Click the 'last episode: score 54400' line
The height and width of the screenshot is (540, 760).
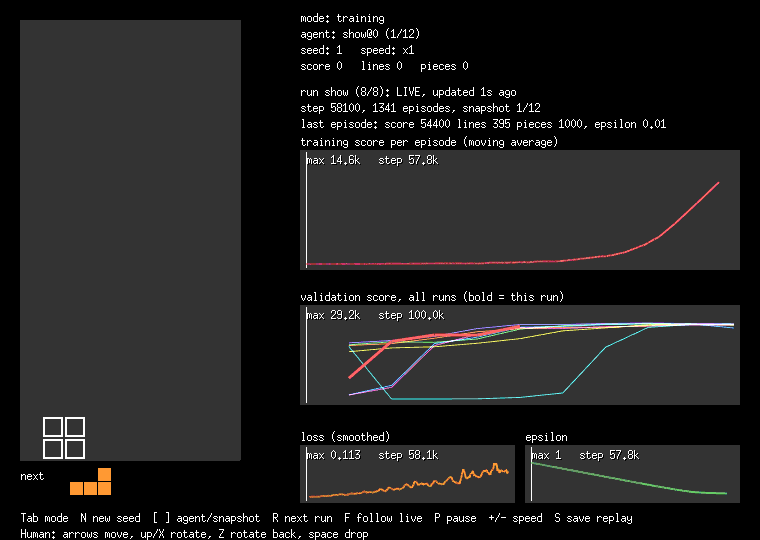(x=483, y=124)
